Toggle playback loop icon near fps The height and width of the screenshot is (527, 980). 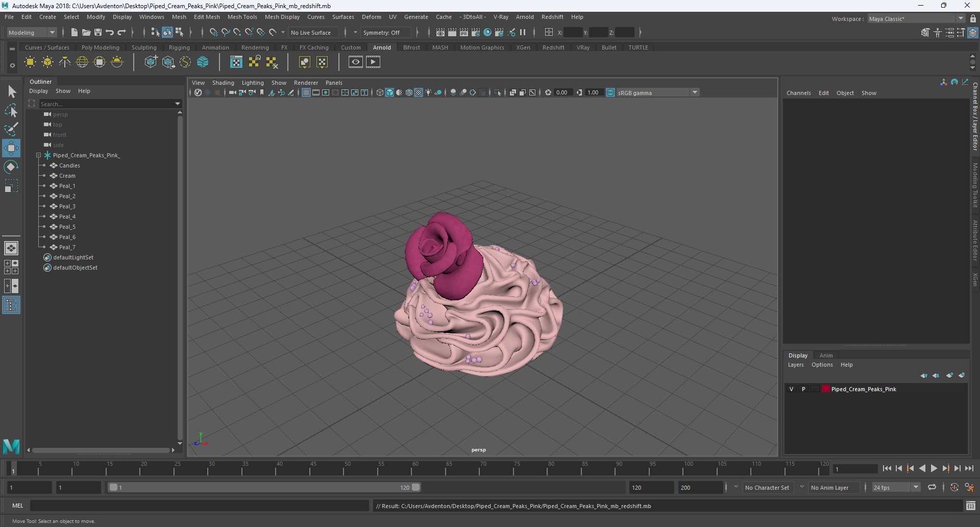click(932, 487)
